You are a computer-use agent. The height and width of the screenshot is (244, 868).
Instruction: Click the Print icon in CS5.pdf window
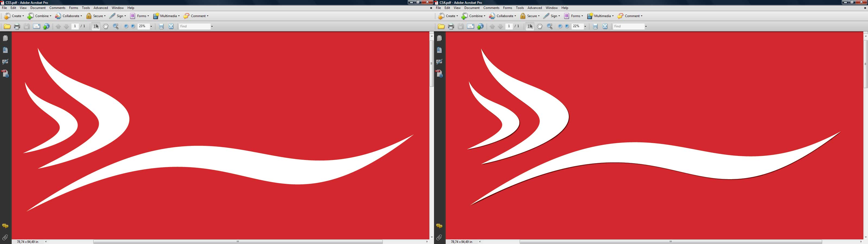click(17, 26)
